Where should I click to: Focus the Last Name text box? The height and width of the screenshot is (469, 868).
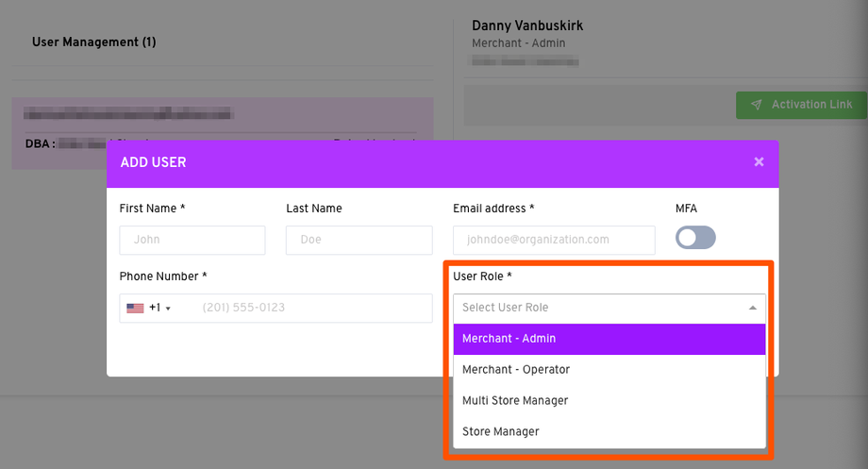point(359,240)
